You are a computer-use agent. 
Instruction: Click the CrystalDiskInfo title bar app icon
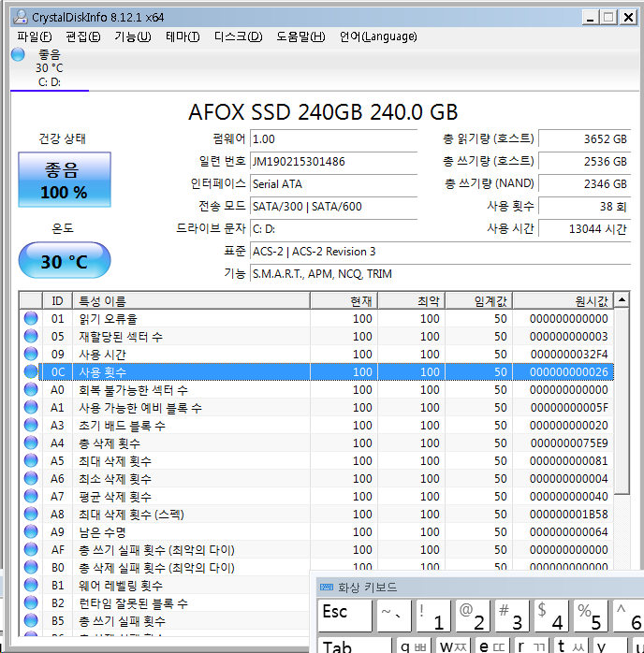click(x=20, y=17)
